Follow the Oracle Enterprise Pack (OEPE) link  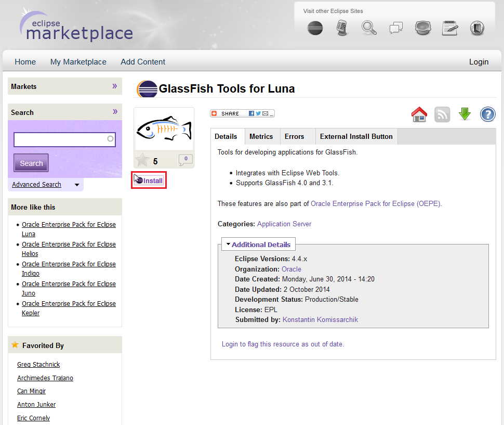coord(376,203)
